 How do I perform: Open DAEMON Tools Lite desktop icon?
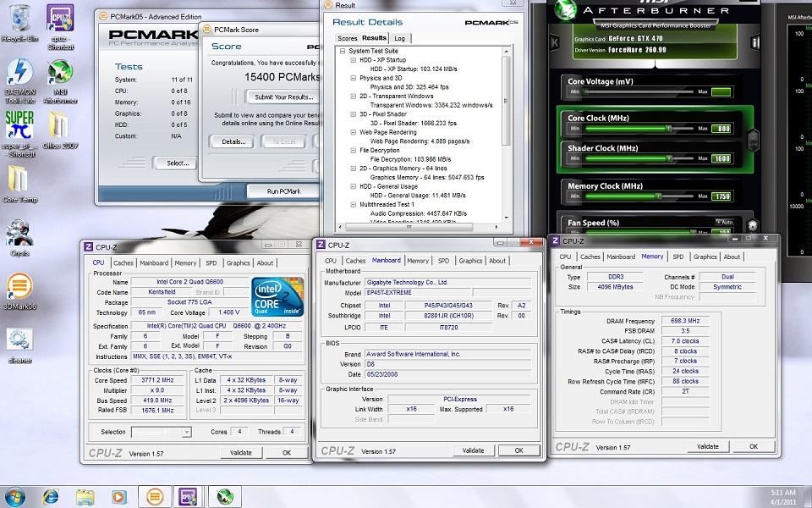19,80
